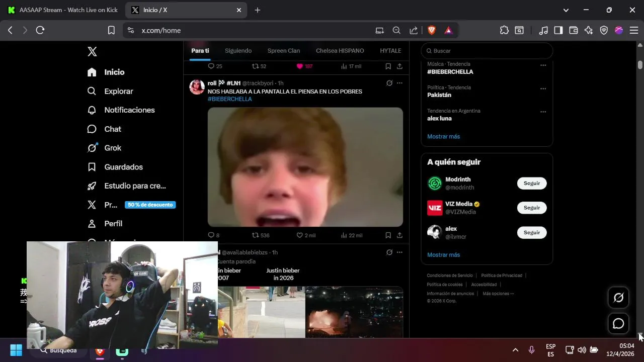Switch to the Chelsea HISPANO tab
Screen dimensions: 644x362
pyautogui.click(x=340, y=51)
